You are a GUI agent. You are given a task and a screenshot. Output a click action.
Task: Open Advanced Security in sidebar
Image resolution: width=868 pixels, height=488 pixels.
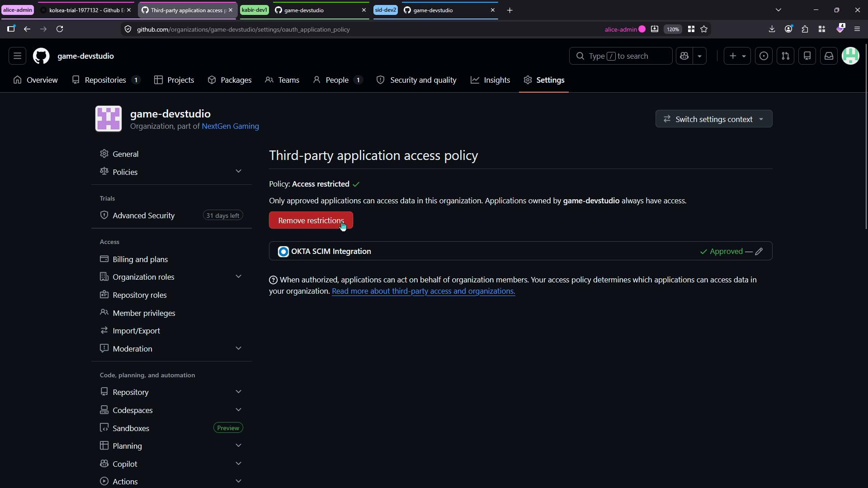171,216
